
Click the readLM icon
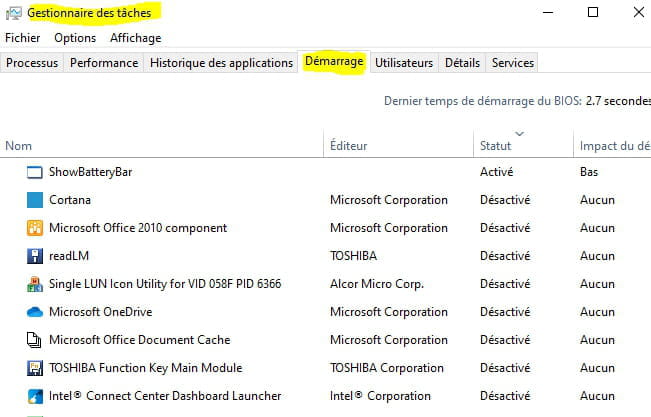34,256
